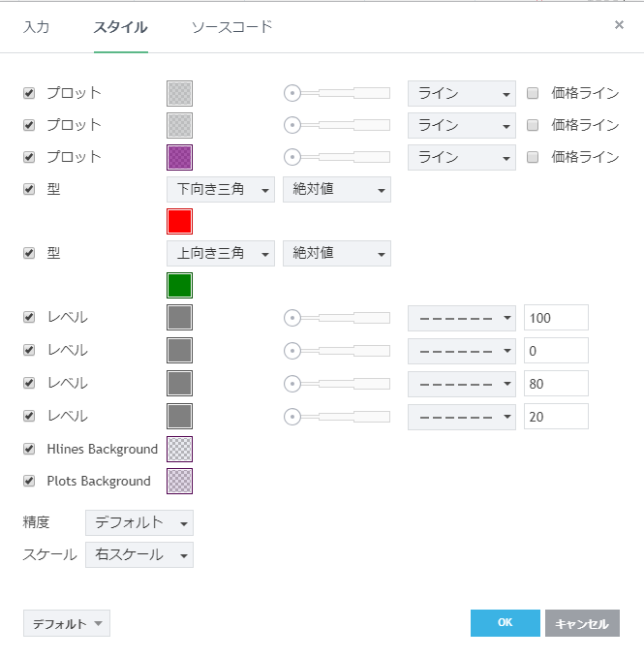
Task: Open the 右スケール scale dropdown
Action: pos(139,554)
